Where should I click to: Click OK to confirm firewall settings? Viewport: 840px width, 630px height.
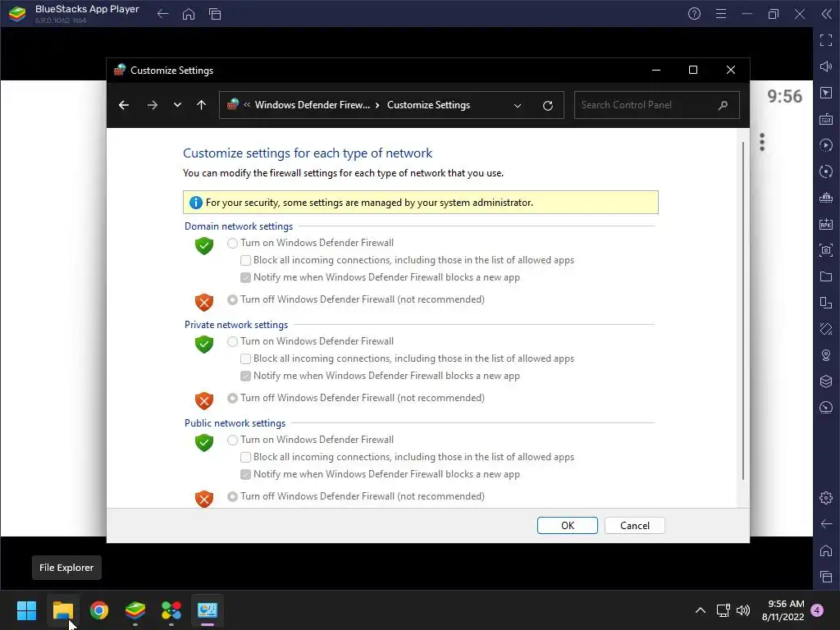pos(568,526)
